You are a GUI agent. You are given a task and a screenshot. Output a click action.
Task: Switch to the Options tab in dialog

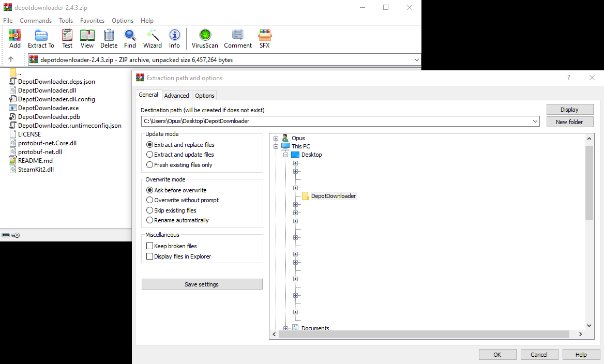[x=205, y=96]
